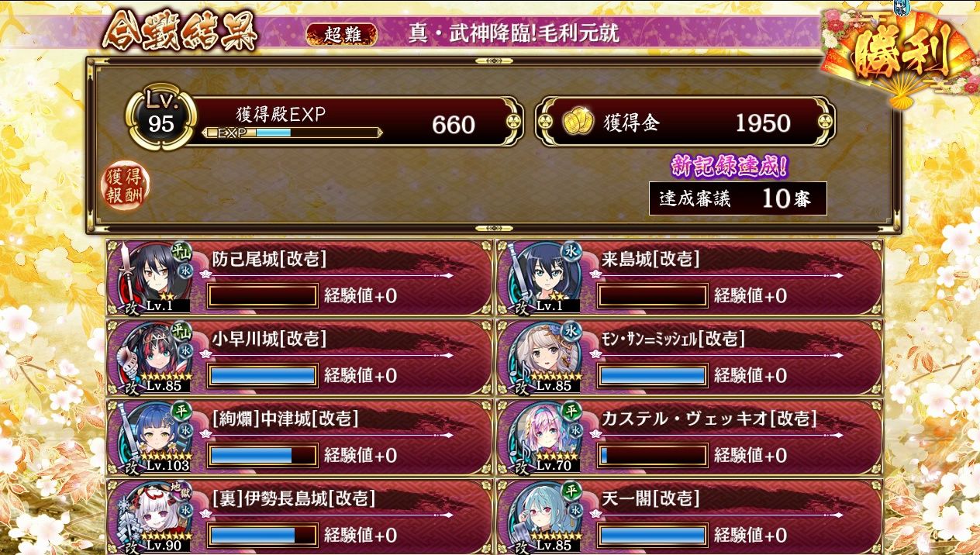Select 来島城 character portrait

click(543, 276)
